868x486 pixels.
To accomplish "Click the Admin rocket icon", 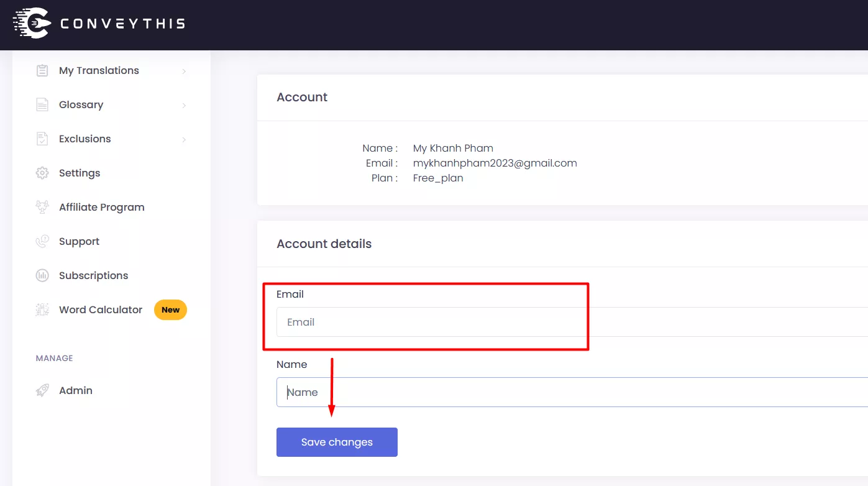I will (x=42, y=391).
